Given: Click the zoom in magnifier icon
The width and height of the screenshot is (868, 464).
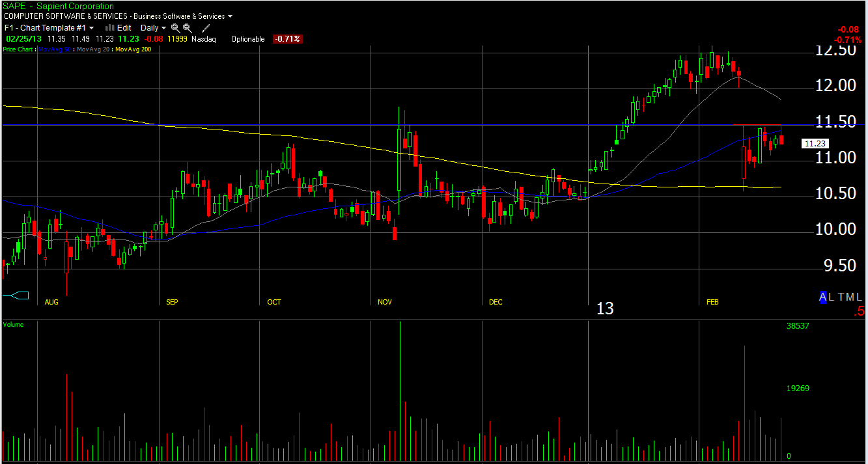Looking at the screenshot, I should click(x=175, y=28).
